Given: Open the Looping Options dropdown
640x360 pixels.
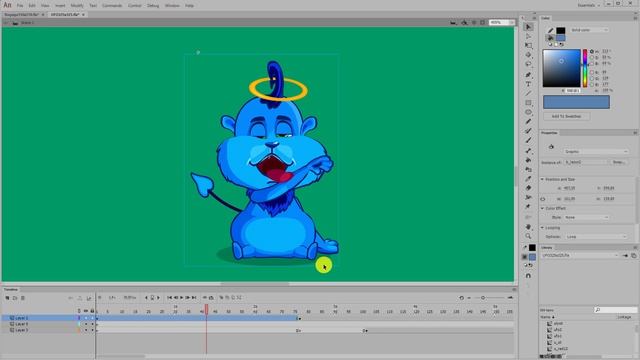Looking at the screenshot, I should pos(596,237).
